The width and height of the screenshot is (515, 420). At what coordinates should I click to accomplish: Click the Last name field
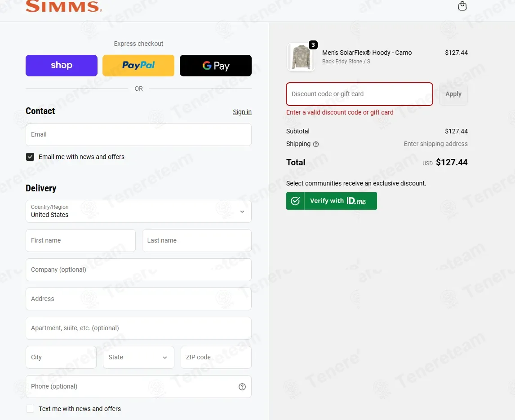click(x=197, y=240)
